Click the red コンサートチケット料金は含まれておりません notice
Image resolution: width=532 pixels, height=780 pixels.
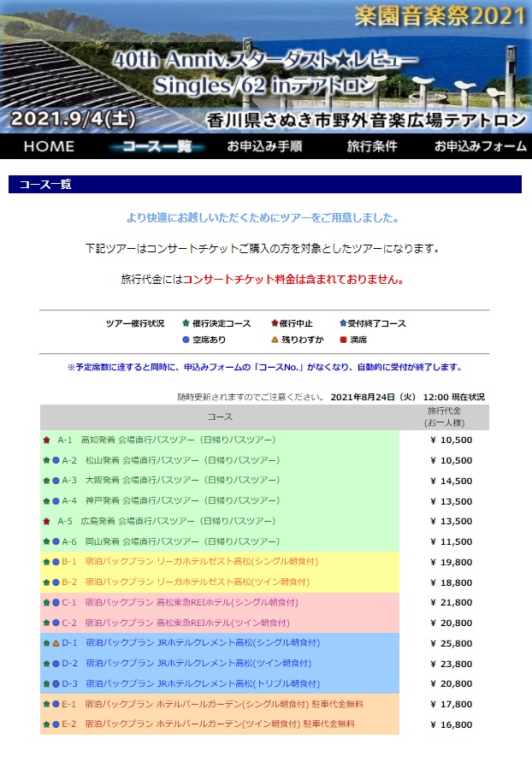coord(293,280)
